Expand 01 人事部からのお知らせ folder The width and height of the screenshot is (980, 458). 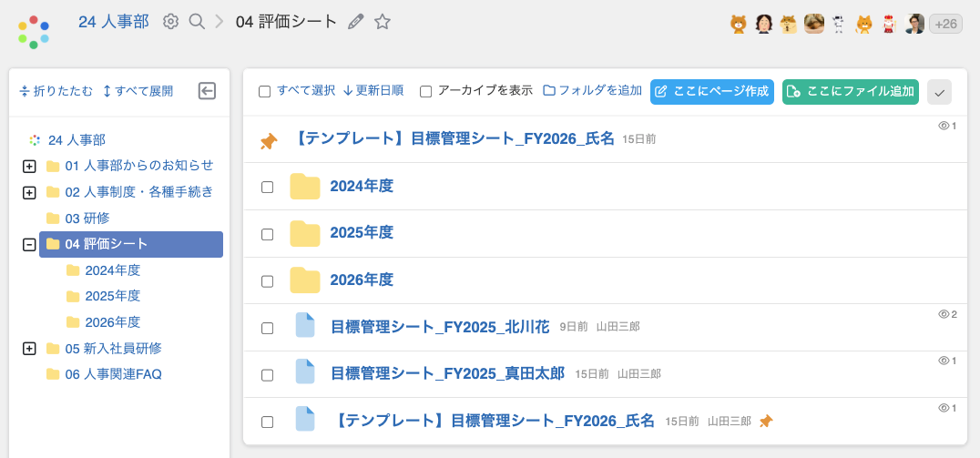pos(29,167)
